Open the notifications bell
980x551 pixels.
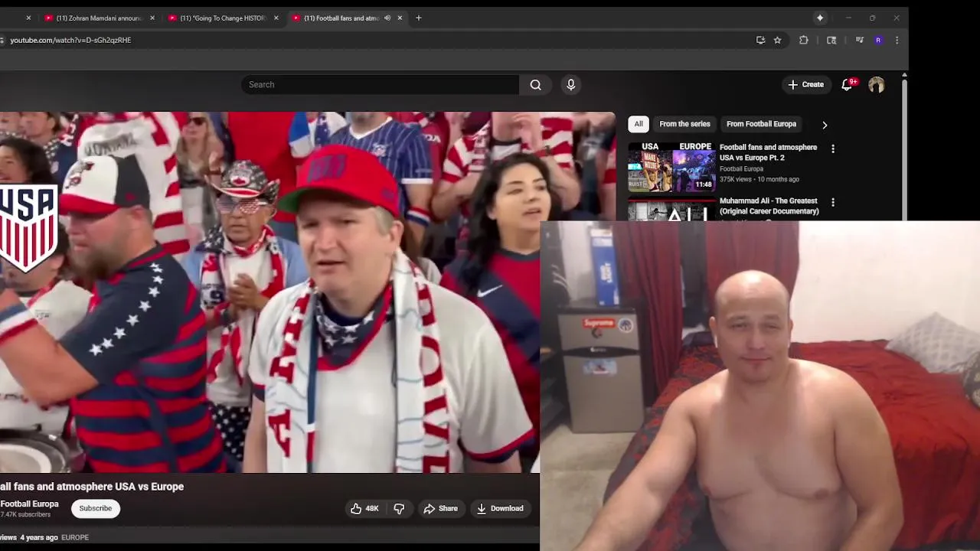[847, 85]
